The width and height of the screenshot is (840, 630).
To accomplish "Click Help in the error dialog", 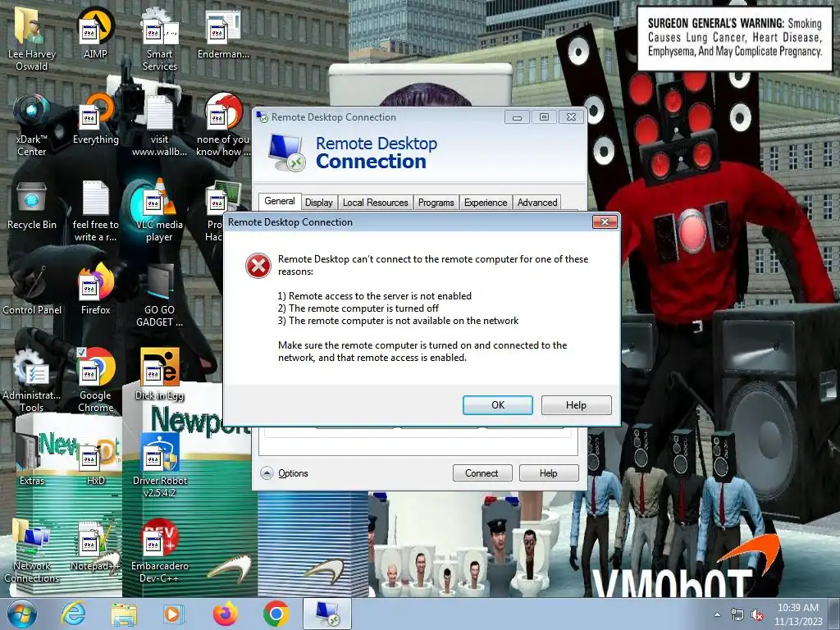I will click(576, 405).
